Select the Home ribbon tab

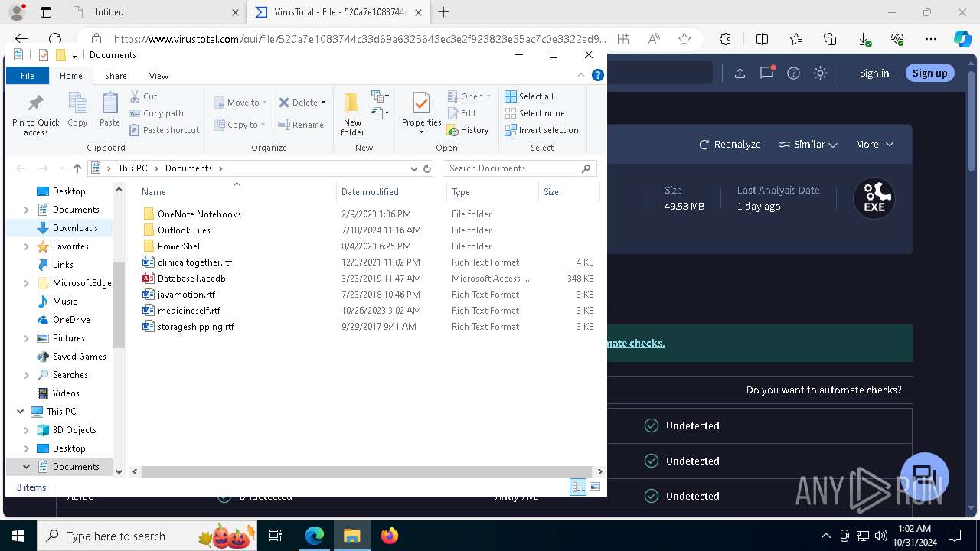click(71, 76)
